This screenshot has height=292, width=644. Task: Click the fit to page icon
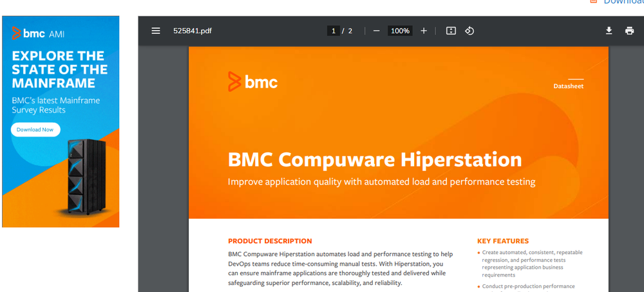coord(451,31)
